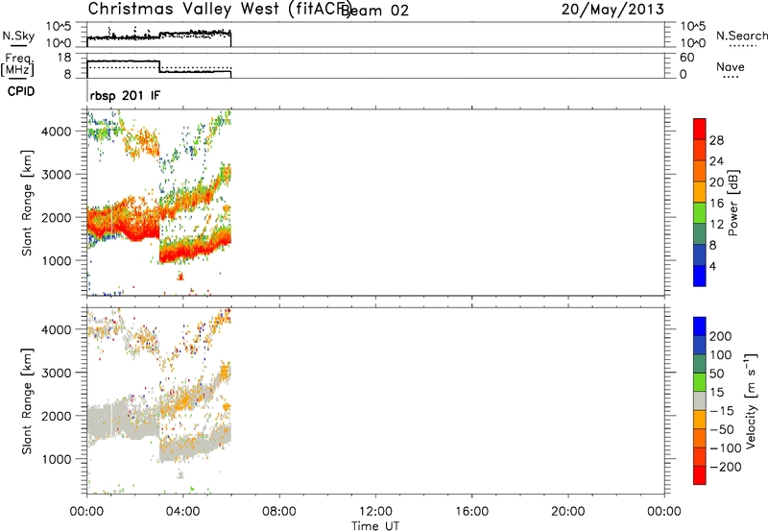Click the "200" tick on Velocity colorbar
This screenshot has width=768, height=532.
coord(721,336)
